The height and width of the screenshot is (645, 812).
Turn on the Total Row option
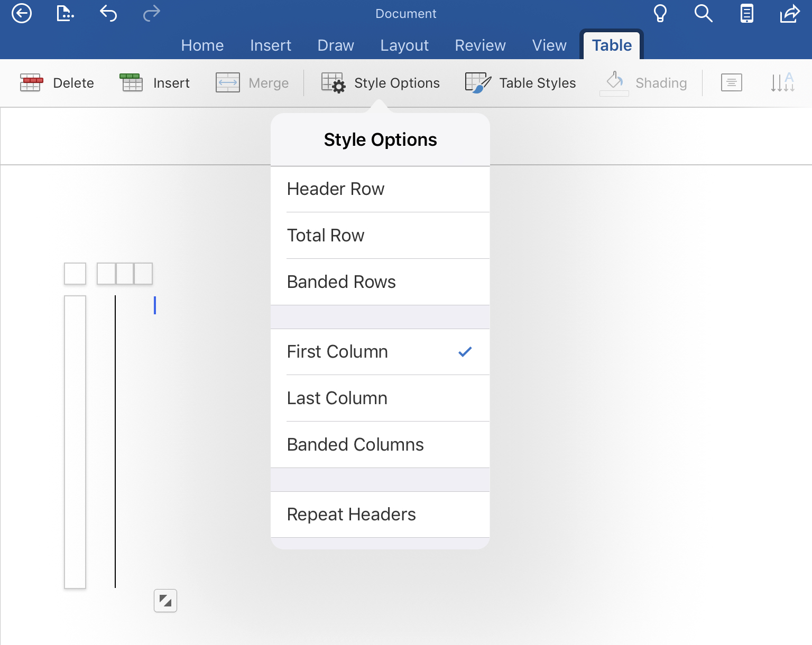380,236
